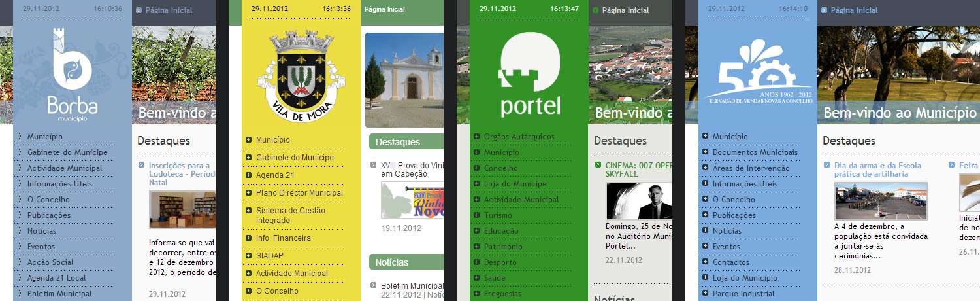Click the Portel castle logo
The height and width of the screenshot is (301, 980).
pos(530,75)
